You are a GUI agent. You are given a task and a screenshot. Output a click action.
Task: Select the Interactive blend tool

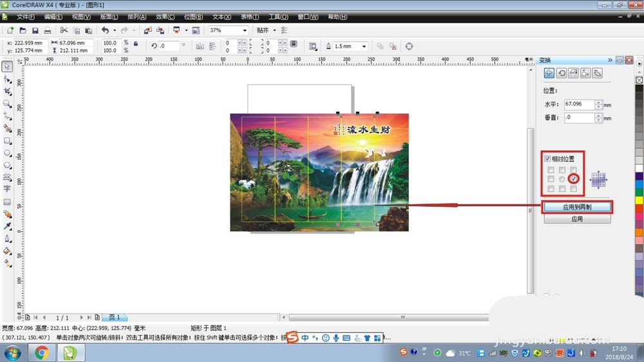[x=7, y=214]
